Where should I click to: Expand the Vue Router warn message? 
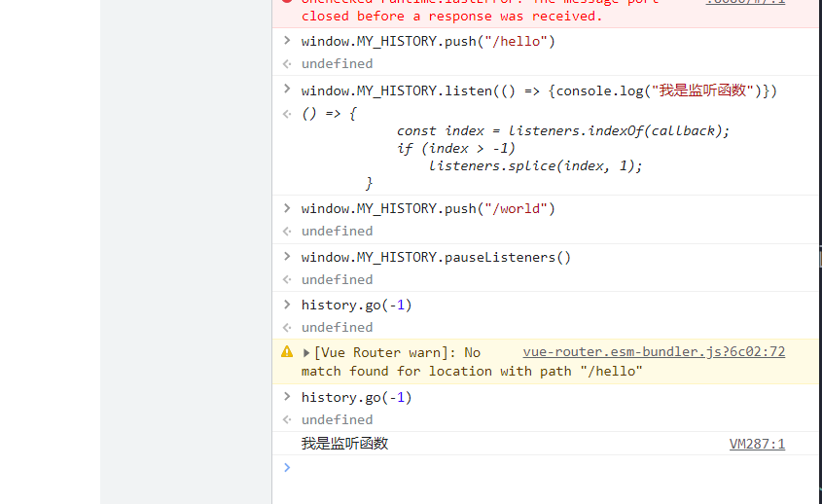click(x=306, y=353)
